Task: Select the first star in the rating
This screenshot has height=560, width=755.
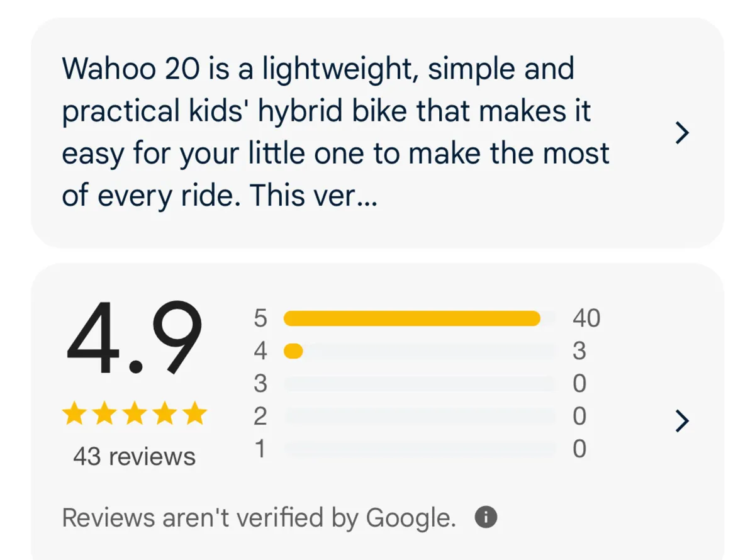Action: coord(72,413)
